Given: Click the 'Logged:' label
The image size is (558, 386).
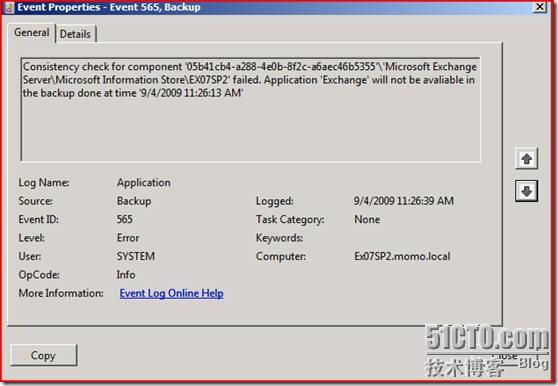Looking at the screenshot, I should click(275, 201).
